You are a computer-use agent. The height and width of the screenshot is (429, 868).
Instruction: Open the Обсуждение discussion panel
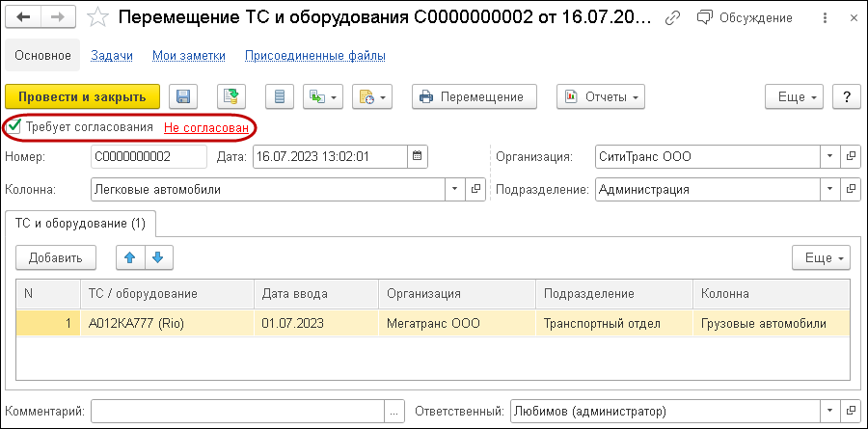click(745, 18)
